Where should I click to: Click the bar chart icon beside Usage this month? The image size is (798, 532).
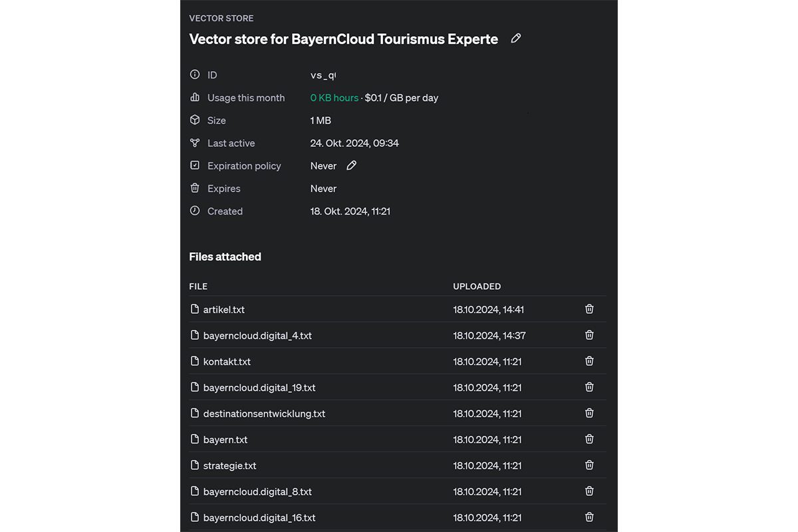(194, 97)
